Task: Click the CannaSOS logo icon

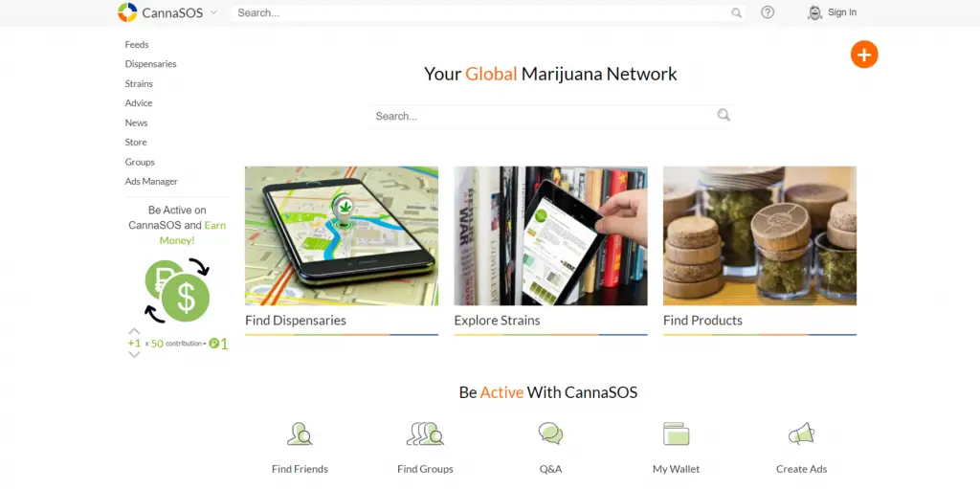Action: tap(127, 11)
